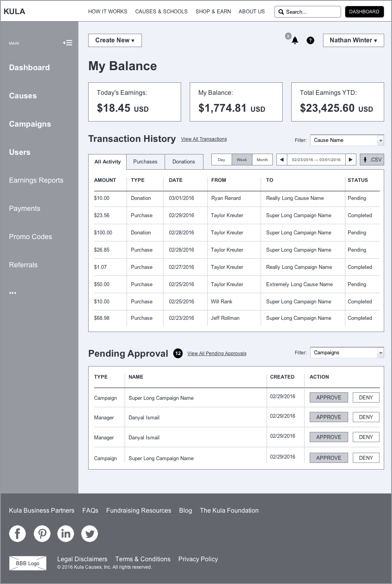
Task: Open the Pinterest social icon
Action: [42, 533]
